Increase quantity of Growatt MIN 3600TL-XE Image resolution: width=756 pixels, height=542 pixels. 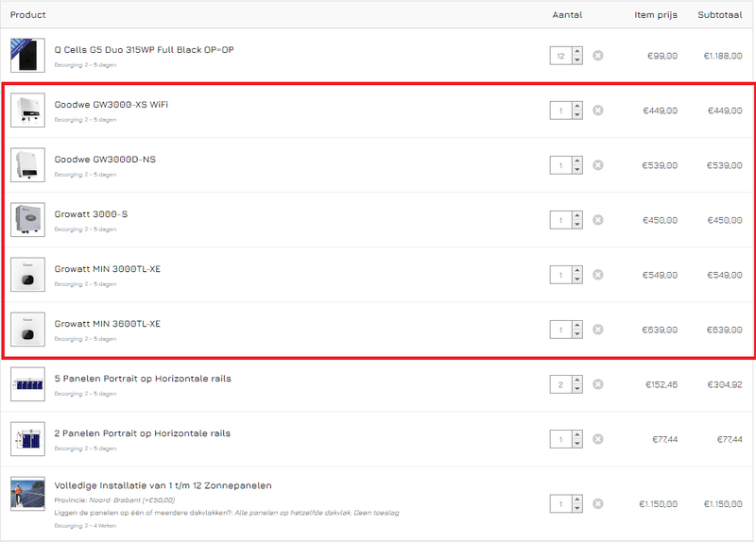click(x=577, y=325)
